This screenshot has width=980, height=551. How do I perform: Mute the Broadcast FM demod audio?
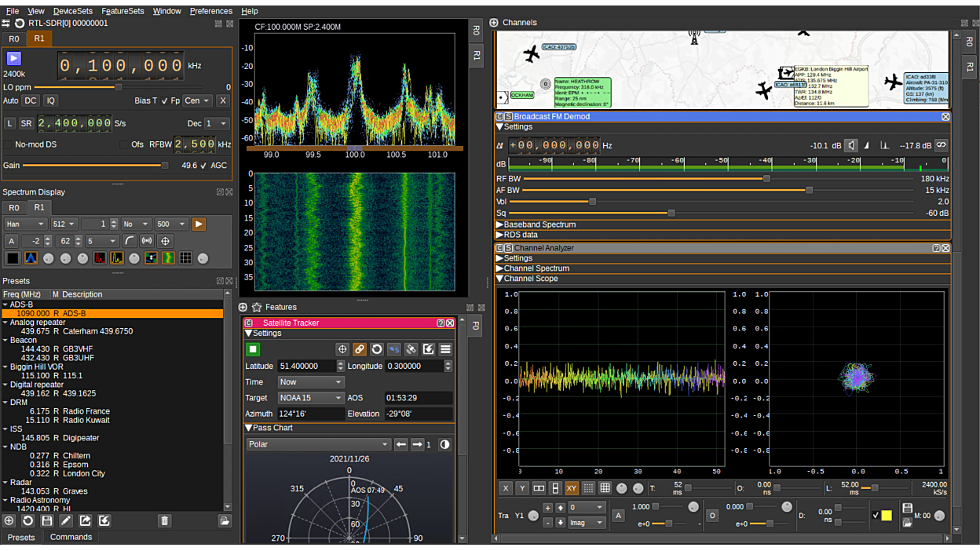click(851, 145)
